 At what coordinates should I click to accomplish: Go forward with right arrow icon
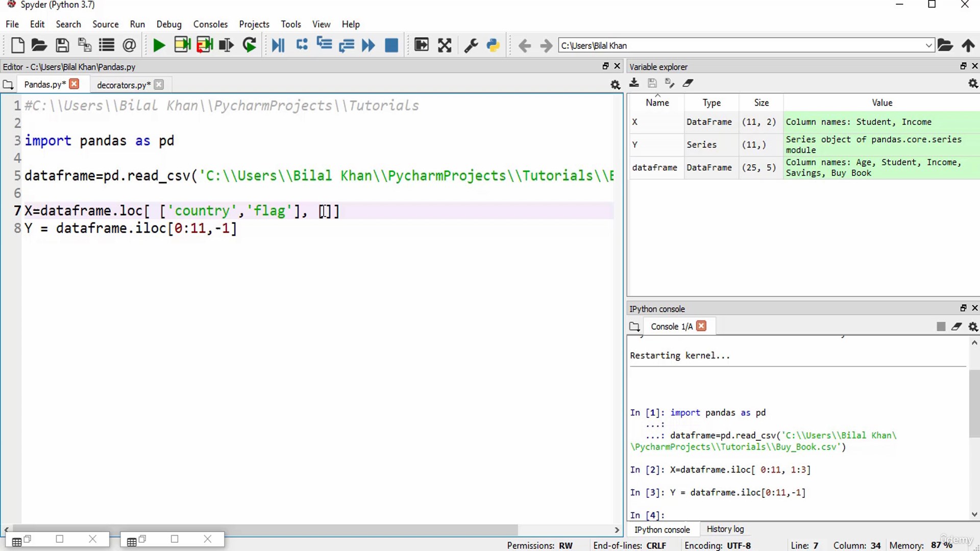pyautogui.click(x=546, y=46)
